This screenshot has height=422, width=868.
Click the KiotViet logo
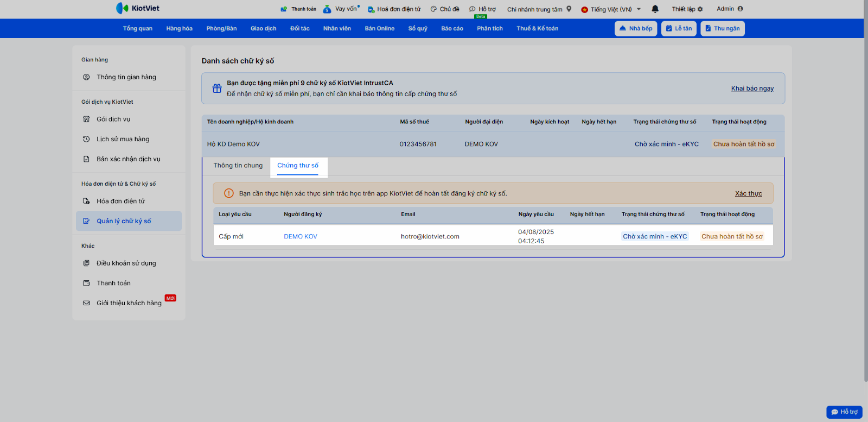click(x=138, y=8)
